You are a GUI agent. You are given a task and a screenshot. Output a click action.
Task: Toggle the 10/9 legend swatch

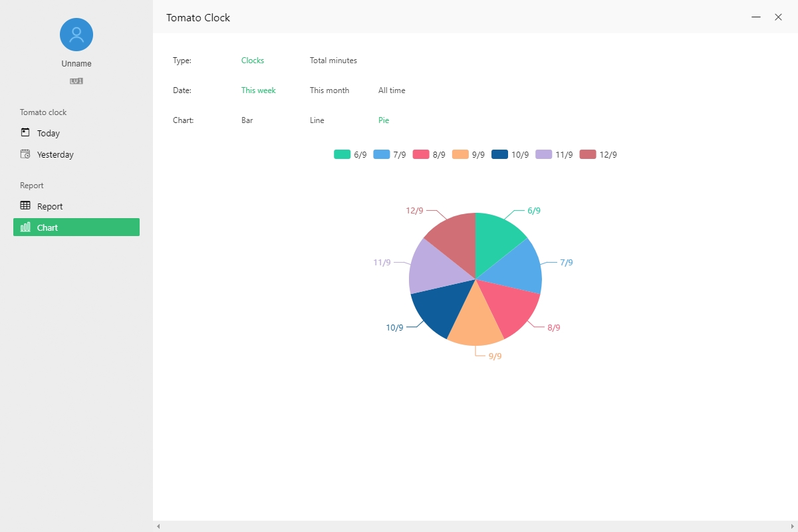(x=499, y=154)
